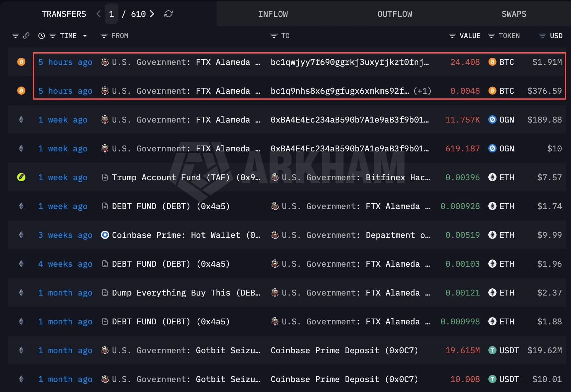Open the DEBT FUND sender on the 0.000928 ETH row
571x392 pixels.
pyautogui.click(x=171, y=206)
